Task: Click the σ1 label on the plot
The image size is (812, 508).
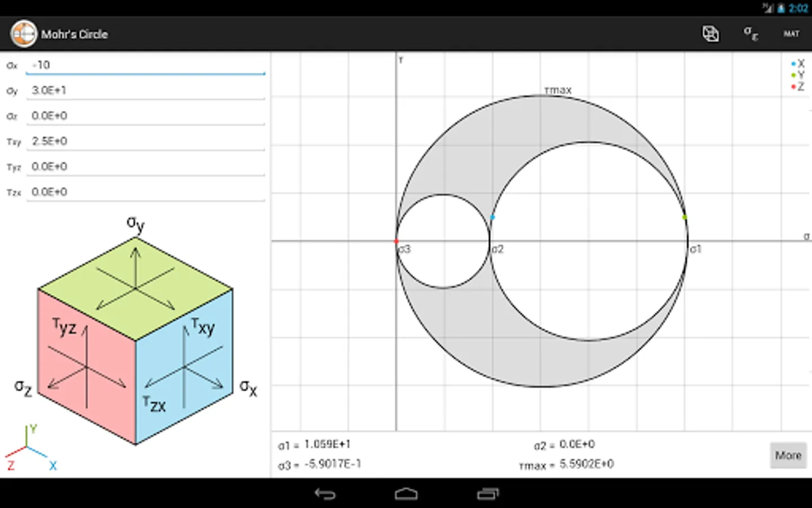Action: 696,249
